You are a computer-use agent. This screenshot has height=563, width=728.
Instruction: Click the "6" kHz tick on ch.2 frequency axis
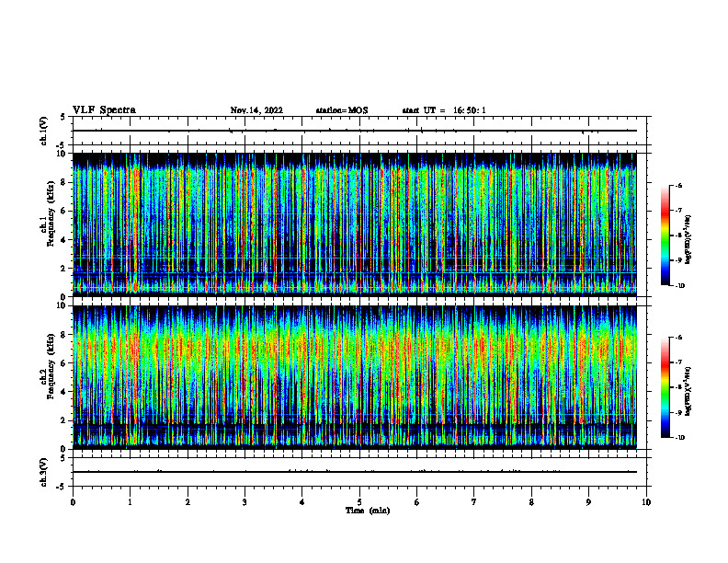(64, 363)
